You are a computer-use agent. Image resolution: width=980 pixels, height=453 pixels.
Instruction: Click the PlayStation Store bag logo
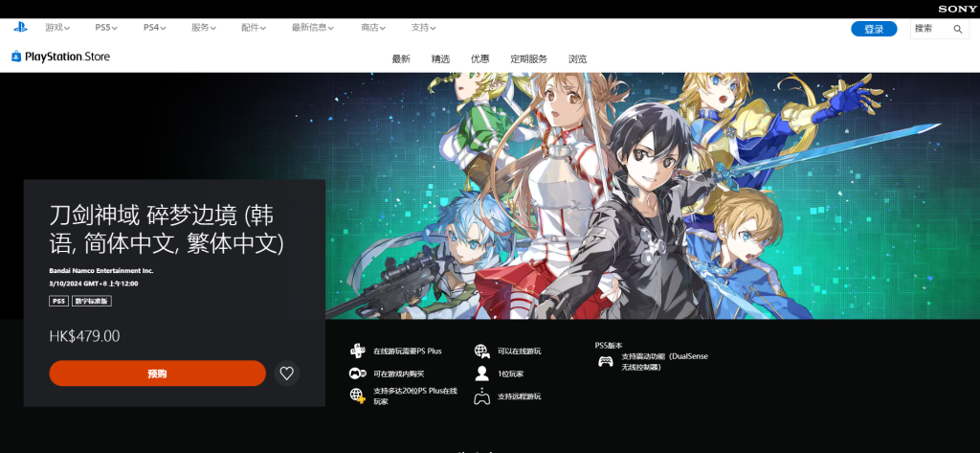pyautogui.click(x=16, y=57)
